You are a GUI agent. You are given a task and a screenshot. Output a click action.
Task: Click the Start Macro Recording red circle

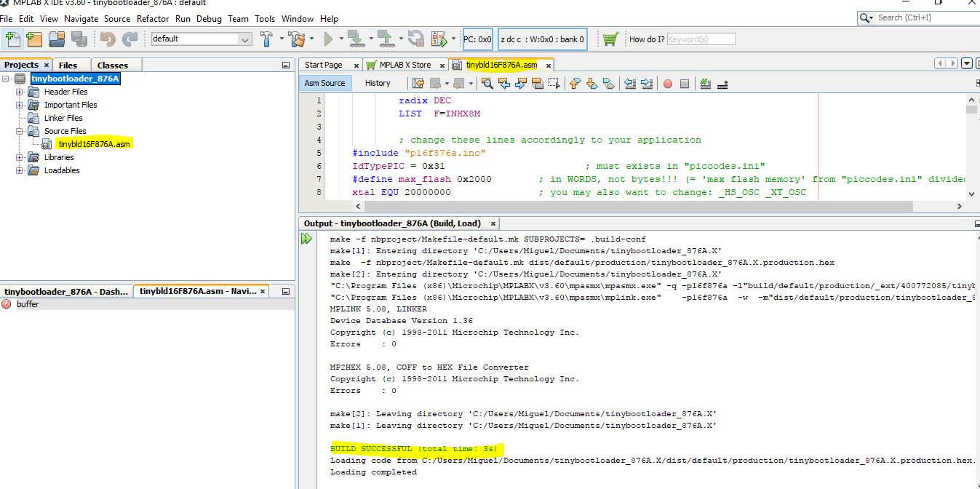[x=668, y=84]
